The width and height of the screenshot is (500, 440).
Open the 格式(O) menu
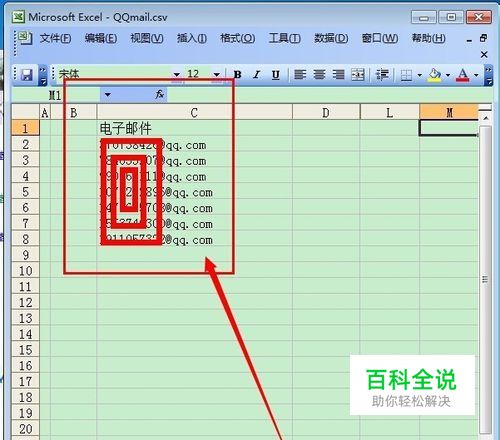pyautogui.click(x=237, y=39)
